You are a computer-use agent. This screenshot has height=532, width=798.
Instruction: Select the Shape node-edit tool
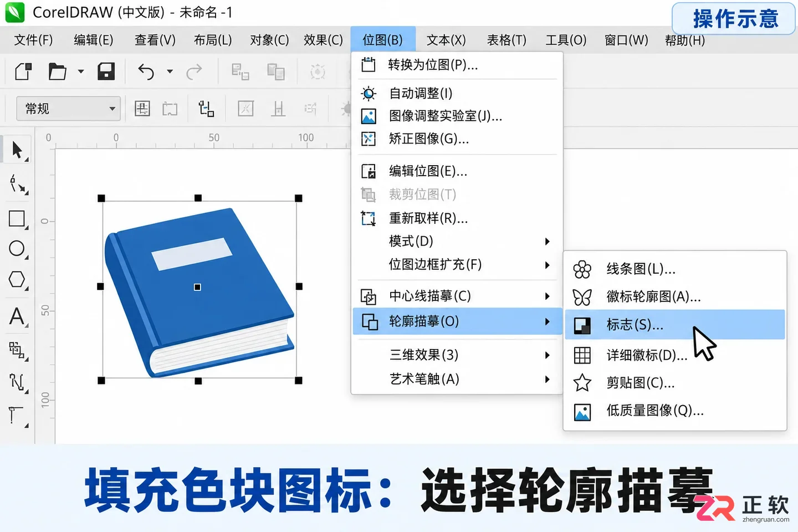(18, 184)
